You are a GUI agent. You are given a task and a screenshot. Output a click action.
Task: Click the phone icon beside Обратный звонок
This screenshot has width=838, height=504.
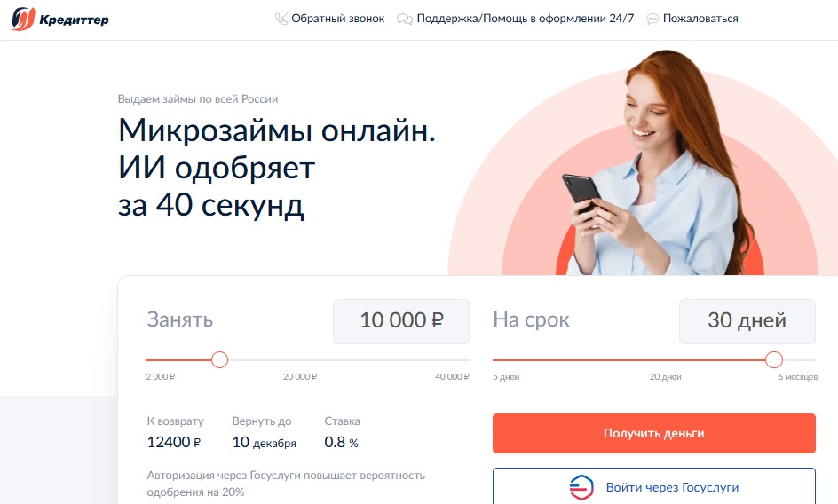pyautogui.click(x=281, y=20)
